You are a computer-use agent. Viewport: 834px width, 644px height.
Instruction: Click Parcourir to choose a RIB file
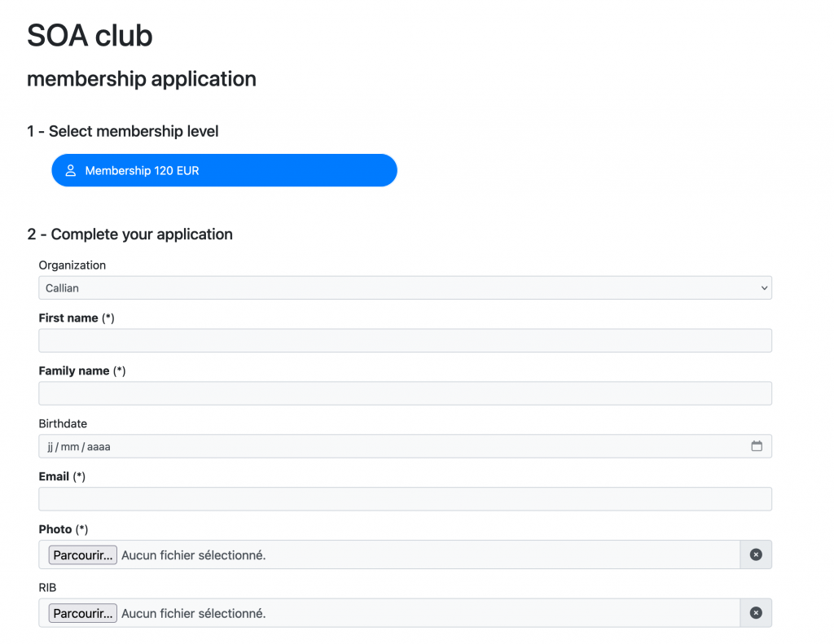pyautogui.click(x=82, y=613)
